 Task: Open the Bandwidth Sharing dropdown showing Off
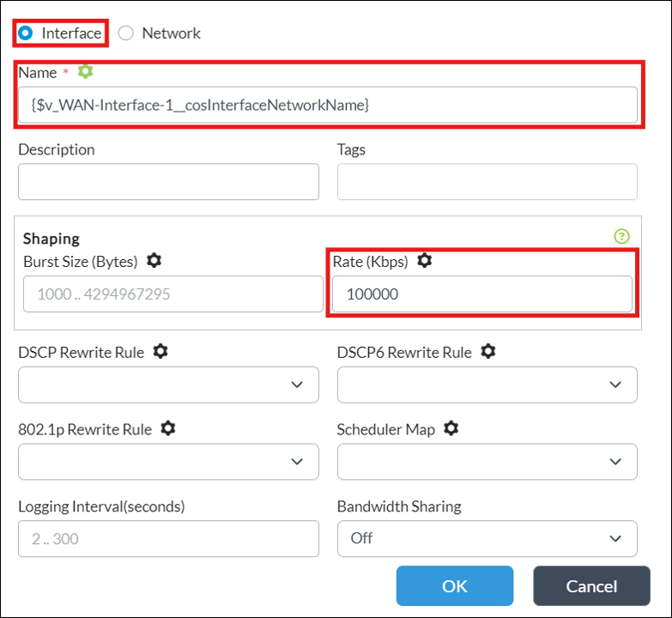[487, 539]
